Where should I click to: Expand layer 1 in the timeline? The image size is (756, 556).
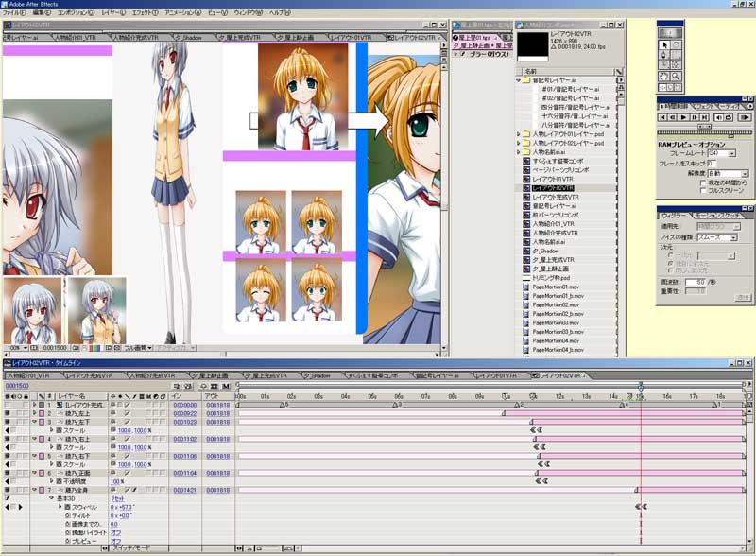click(34, 405)
